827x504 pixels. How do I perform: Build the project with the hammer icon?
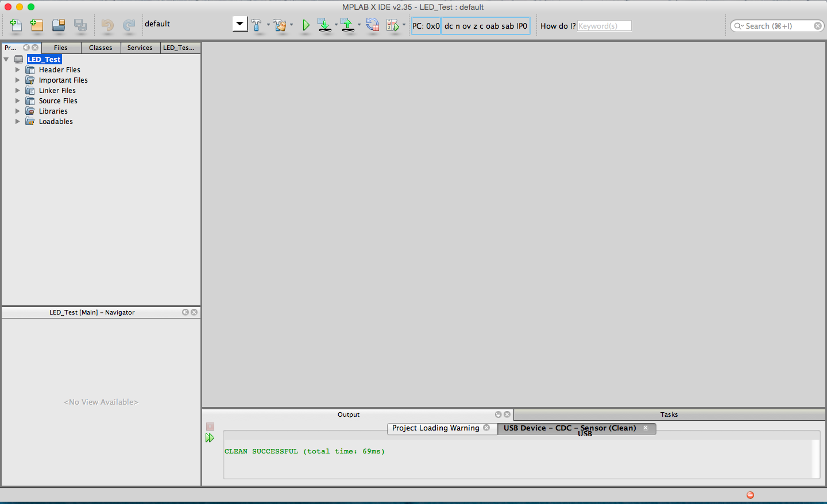point(257,25)
